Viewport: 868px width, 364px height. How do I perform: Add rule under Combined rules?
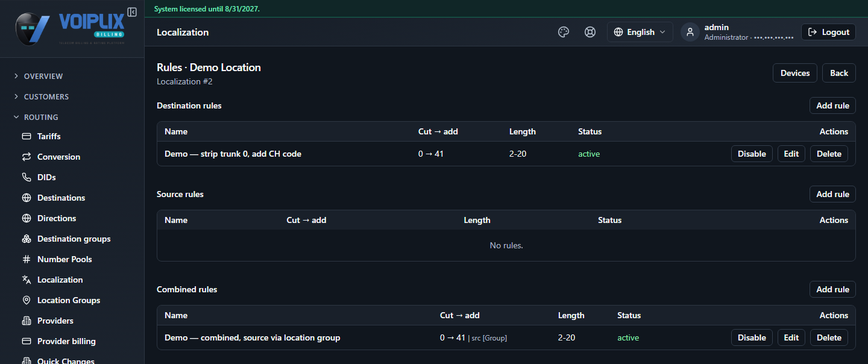(x=832, y=289)
